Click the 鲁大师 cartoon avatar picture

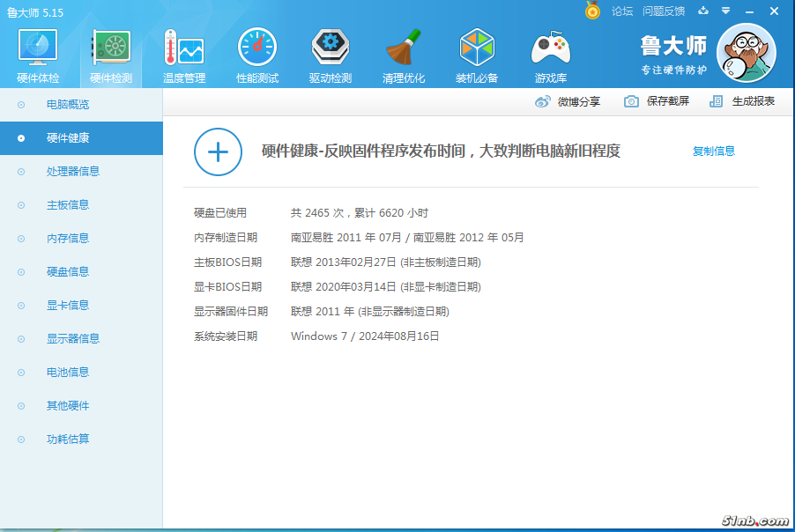[x=746, y=53]
